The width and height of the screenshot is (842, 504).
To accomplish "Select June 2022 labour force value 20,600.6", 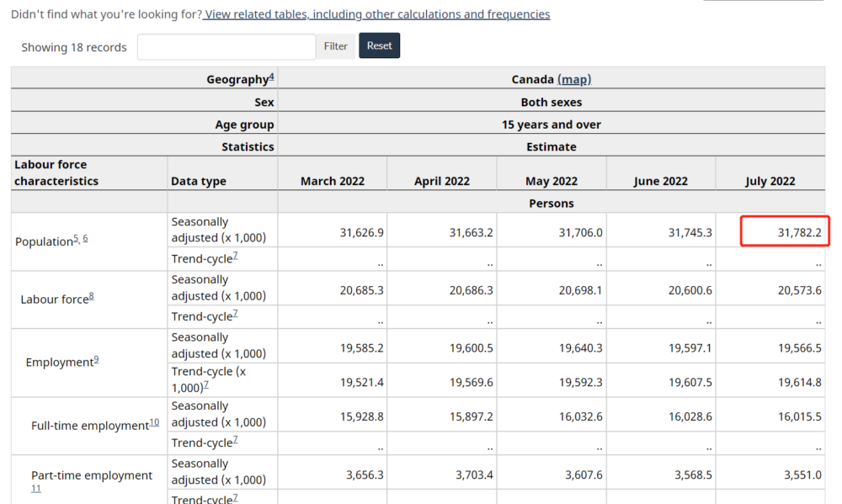I will tap(690, 290).
